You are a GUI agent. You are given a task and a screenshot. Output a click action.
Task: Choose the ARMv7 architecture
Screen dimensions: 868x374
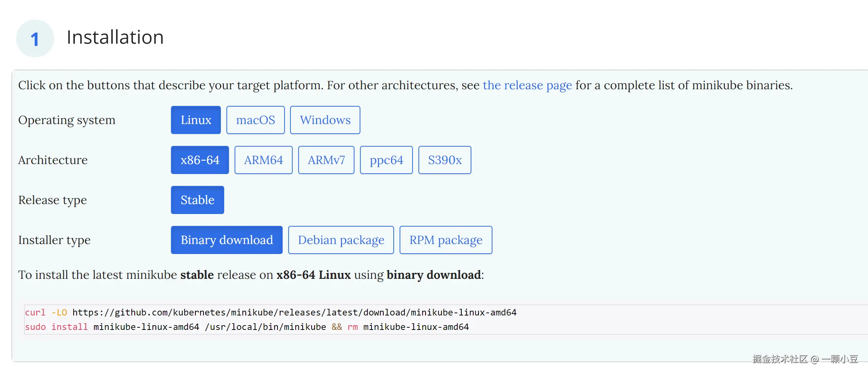tap(326, 160)
